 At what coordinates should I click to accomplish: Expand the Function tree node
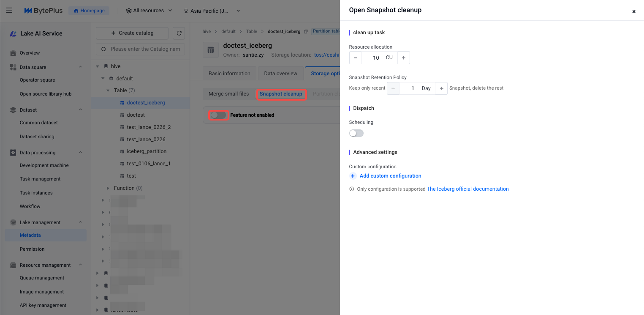(109, 188)
